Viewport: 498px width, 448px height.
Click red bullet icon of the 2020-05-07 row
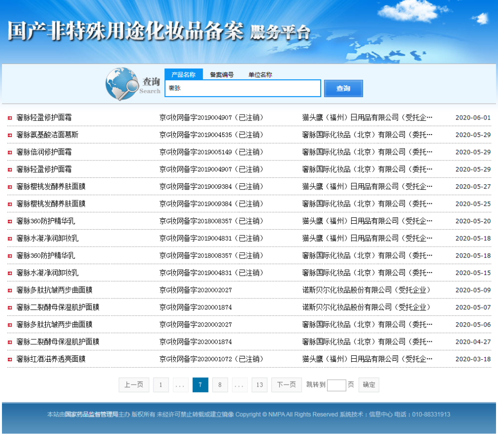coord(10,307)
